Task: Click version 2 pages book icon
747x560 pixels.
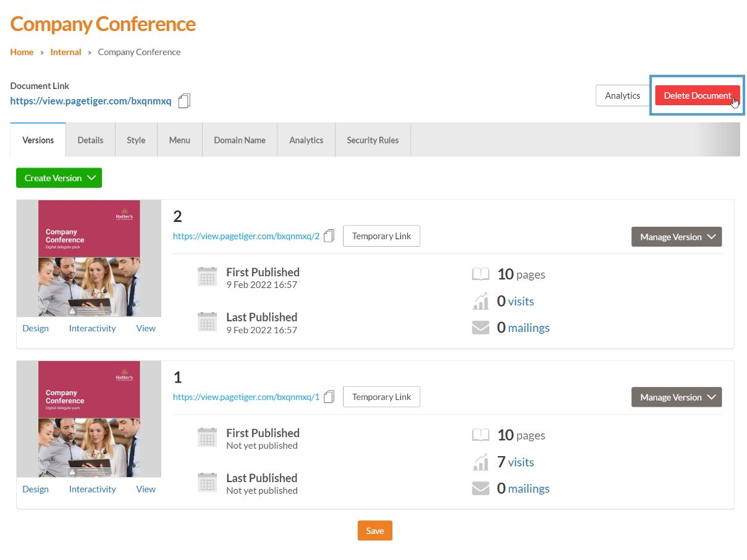Action: tap(481, 274)
